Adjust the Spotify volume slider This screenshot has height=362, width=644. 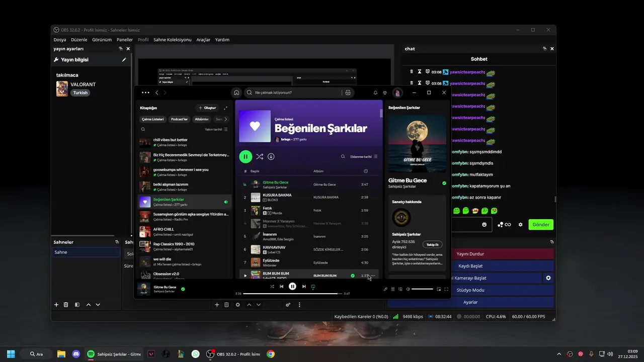pos(422,289)
